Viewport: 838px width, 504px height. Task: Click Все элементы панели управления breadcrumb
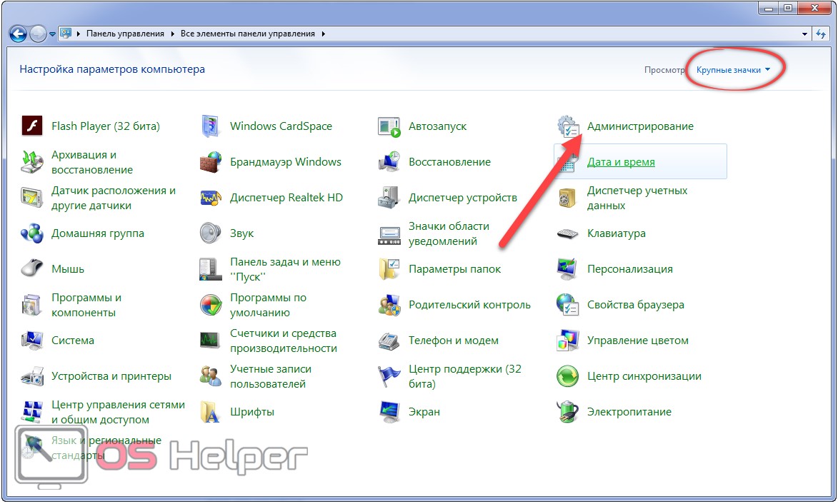(x=247, y=34)
